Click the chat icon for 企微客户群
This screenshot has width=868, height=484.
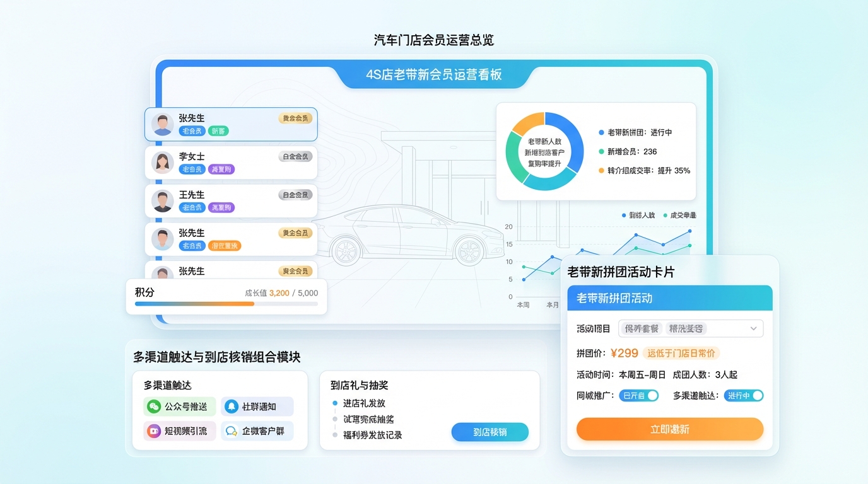coord(232,431)
